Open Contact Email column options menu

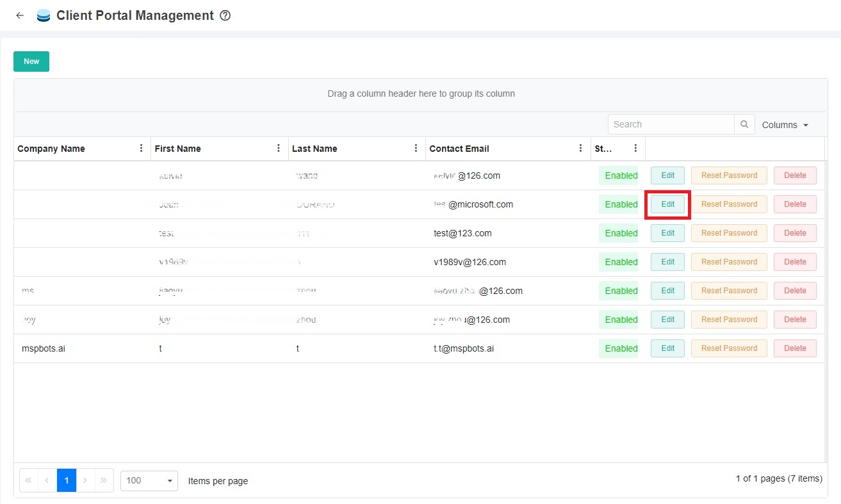click(580, 148)
